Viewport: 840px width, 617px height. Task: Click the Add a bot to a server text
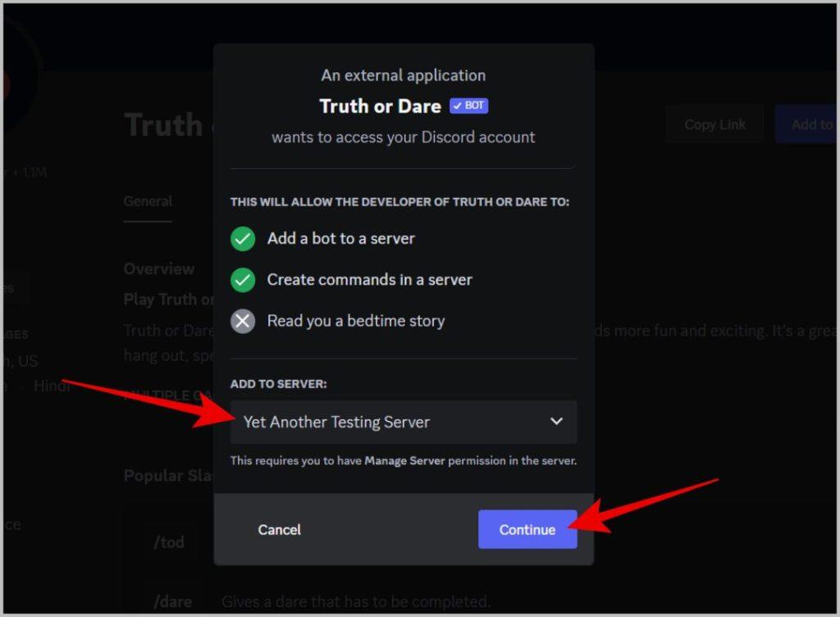340,238
